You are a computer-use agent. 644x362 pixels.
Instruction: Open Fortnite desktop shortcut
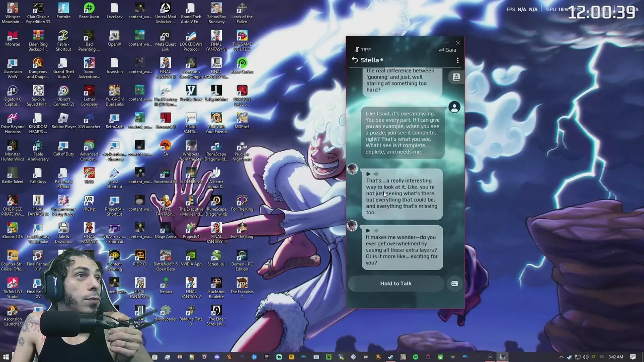[x=63, y=11]
